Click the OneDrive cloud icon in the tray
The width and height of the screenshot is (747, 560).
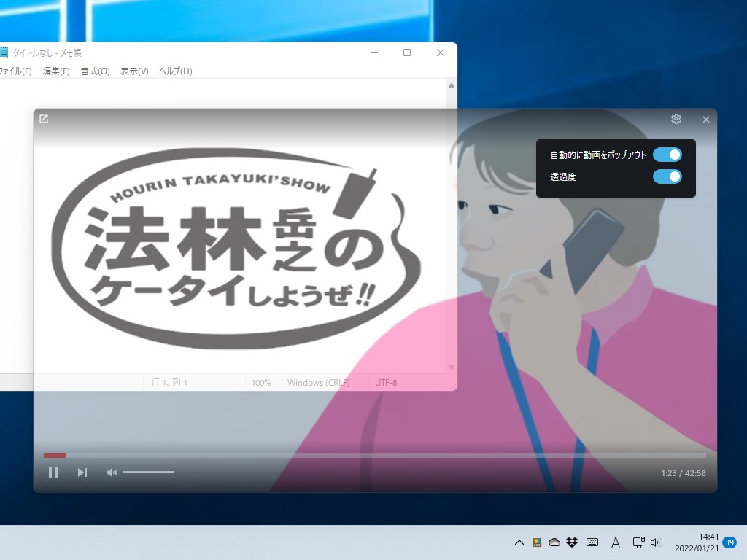pyautogui.click(x=554, y=542)
